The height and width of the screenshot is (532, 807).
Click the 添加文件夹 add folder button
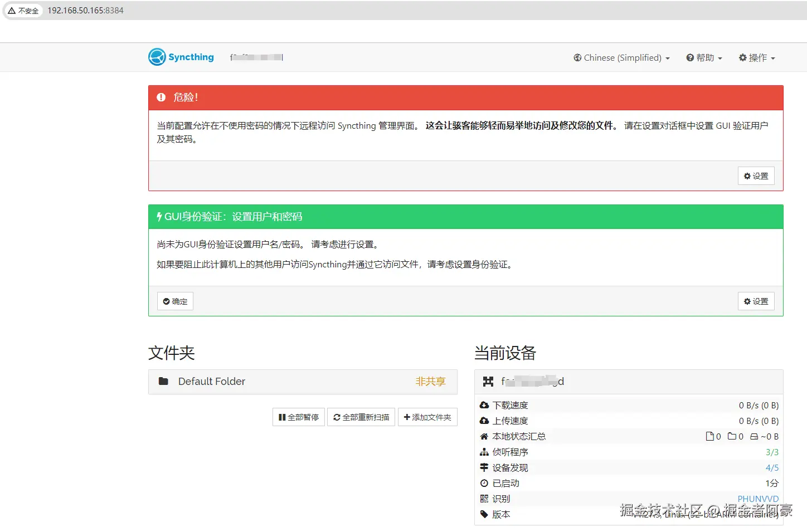(427, 417)
